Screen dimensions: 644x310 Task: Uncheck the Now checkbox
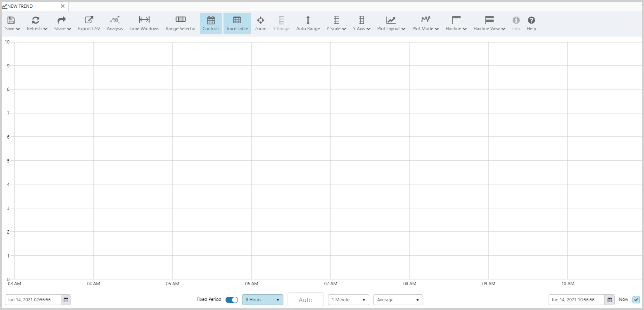(x=636, y=300)
